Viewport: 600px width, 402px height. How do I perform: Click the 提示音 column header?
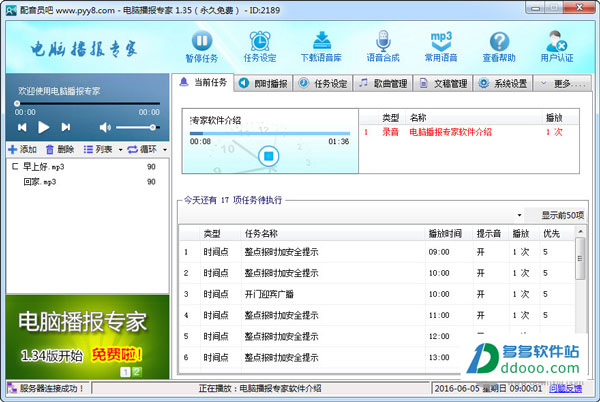(x=491, y=233)
